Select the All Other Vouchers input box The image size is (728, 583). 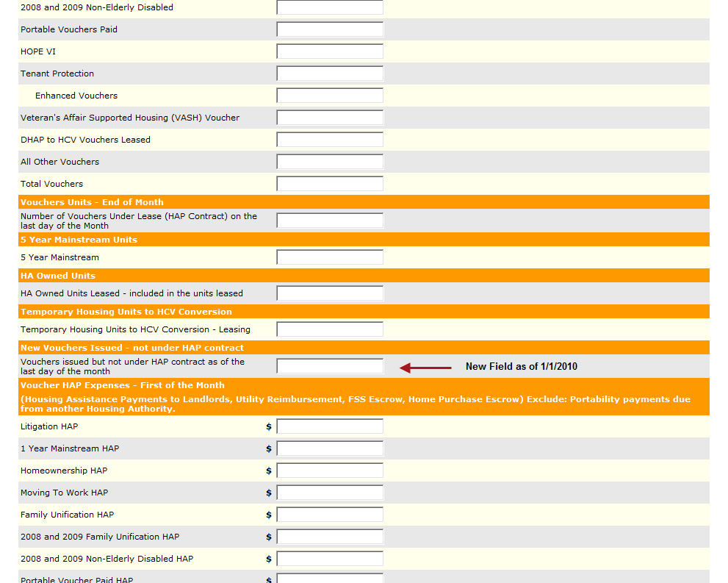pyautogui.click(x=330, y=162)
